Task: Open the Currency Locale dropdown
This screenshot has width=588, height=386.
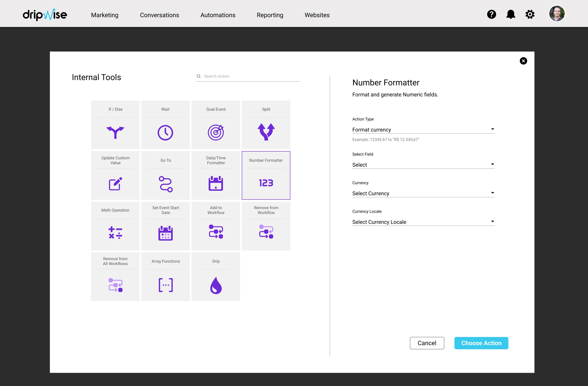Action: coord(423,222)
